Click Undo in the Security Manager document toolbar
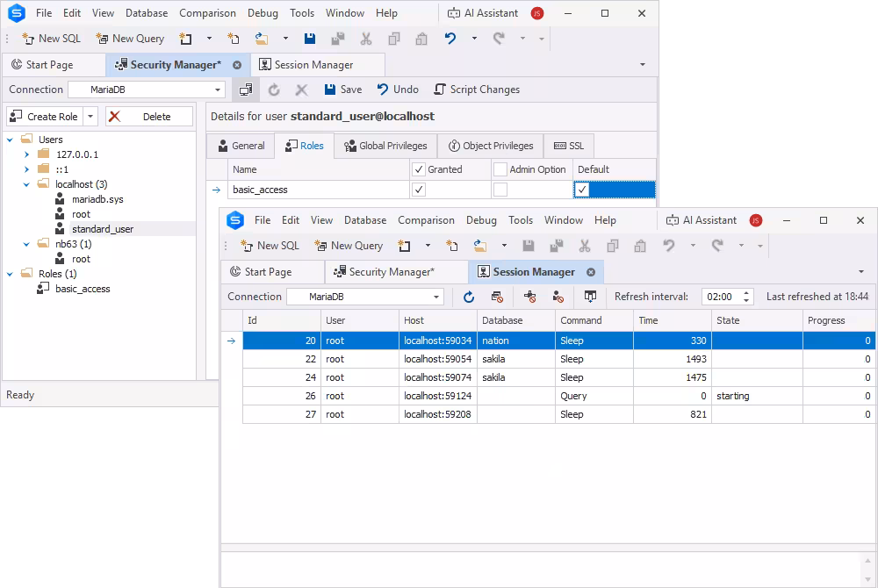 tap(398, 90)
